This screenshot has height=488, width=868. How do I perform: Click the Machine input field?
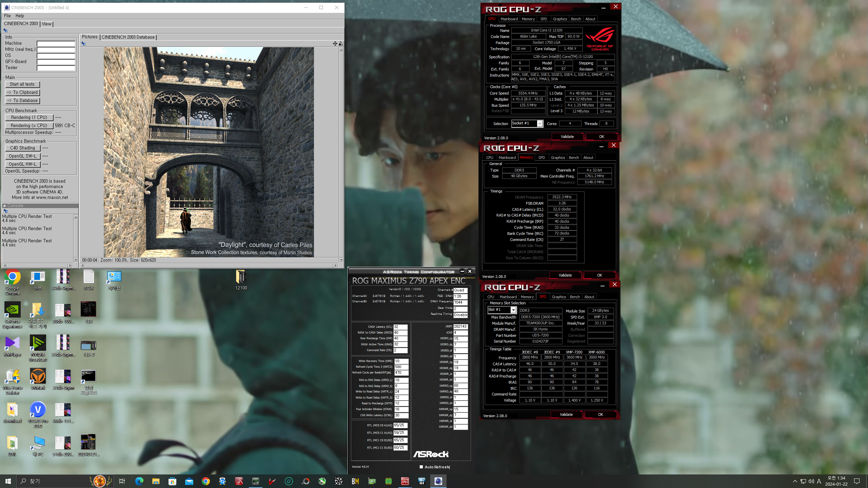pos(56,43)
